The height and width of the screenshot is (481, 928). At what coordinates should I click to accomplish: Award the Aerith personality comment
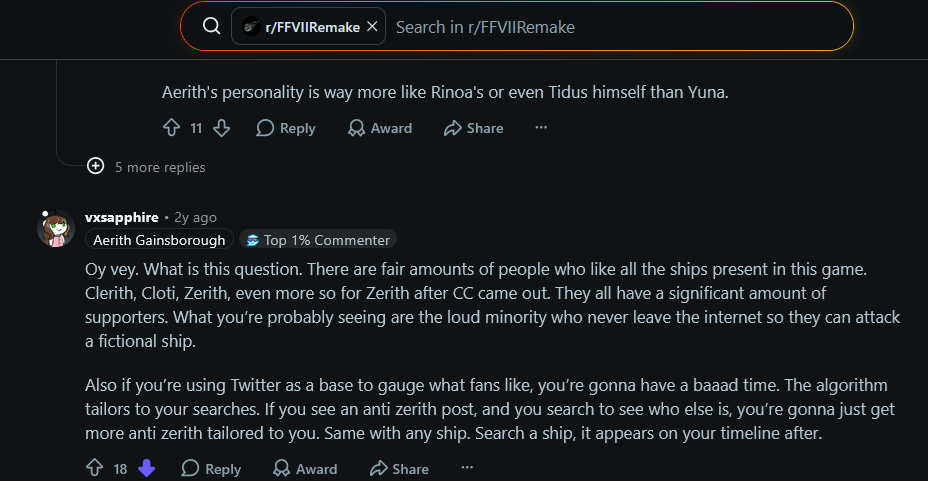point(380,128)
